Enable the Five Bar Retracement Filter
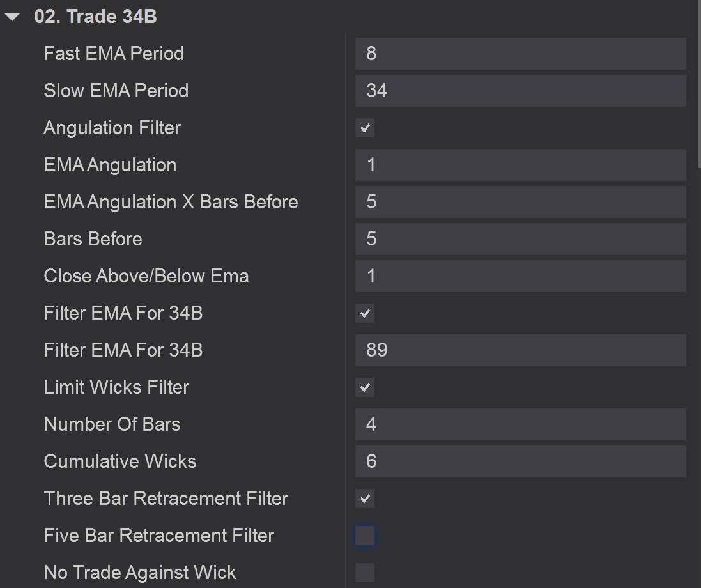The height and width of the screenshot is (588, 701). point(365,536)
